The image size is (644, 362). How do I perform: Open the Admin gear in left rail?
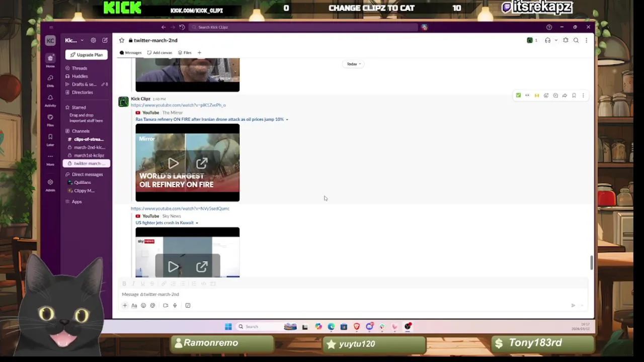[x=50, y=184]
